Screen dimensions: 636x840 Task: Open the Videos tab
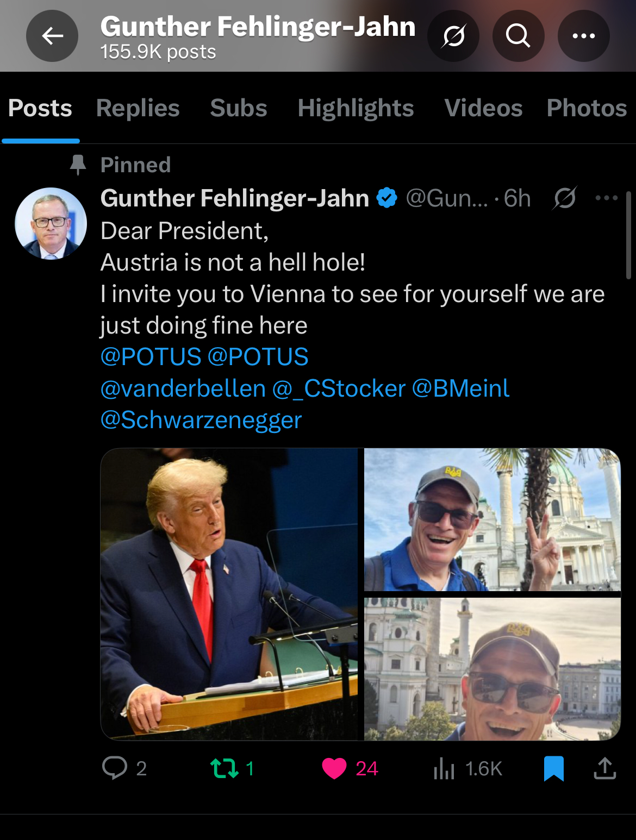[x=483, y=108]
